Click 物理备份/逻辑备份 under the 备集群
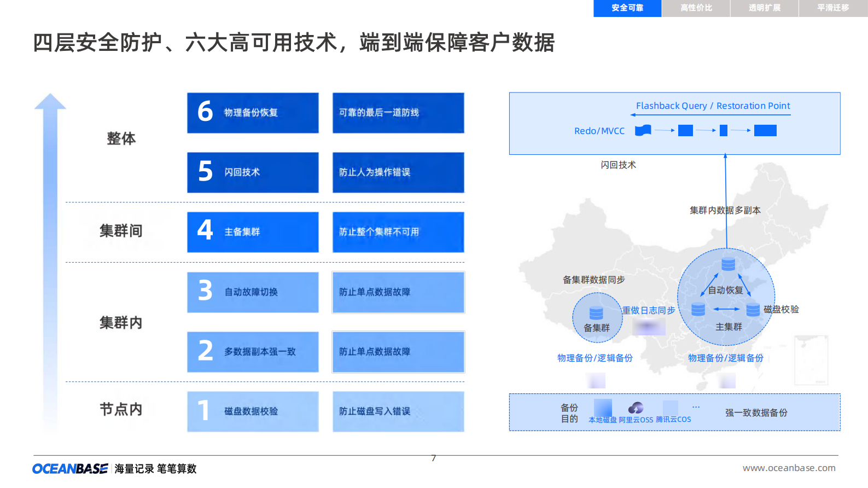The width and height of the screenshot is (868, 488). (x=595, y=358)
